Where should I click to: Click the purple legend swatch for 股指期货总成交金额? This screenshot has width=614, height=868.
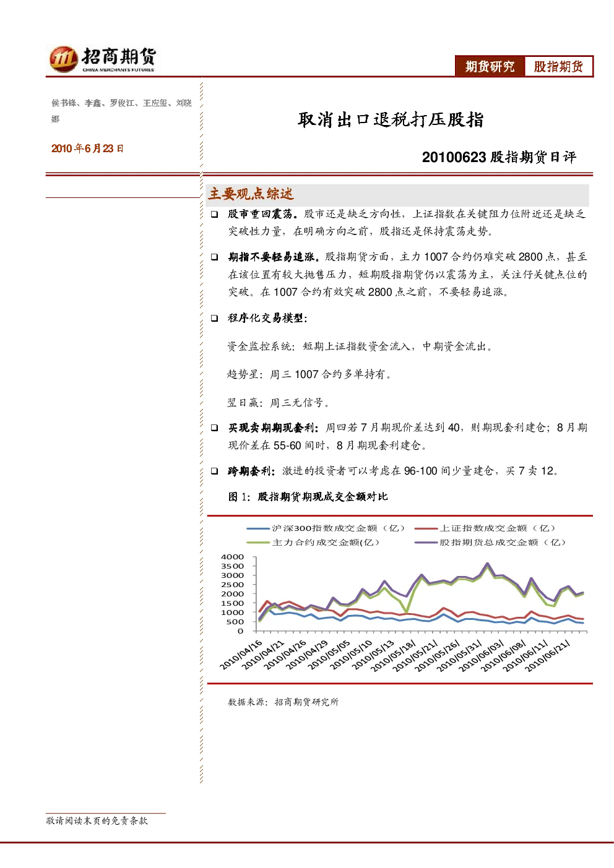426,543
